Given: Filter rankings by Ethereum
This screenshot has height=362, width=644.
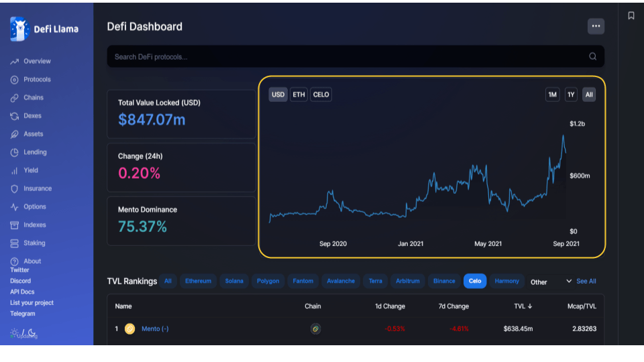Looking at the screenshot, I should [x=198, y=281].
